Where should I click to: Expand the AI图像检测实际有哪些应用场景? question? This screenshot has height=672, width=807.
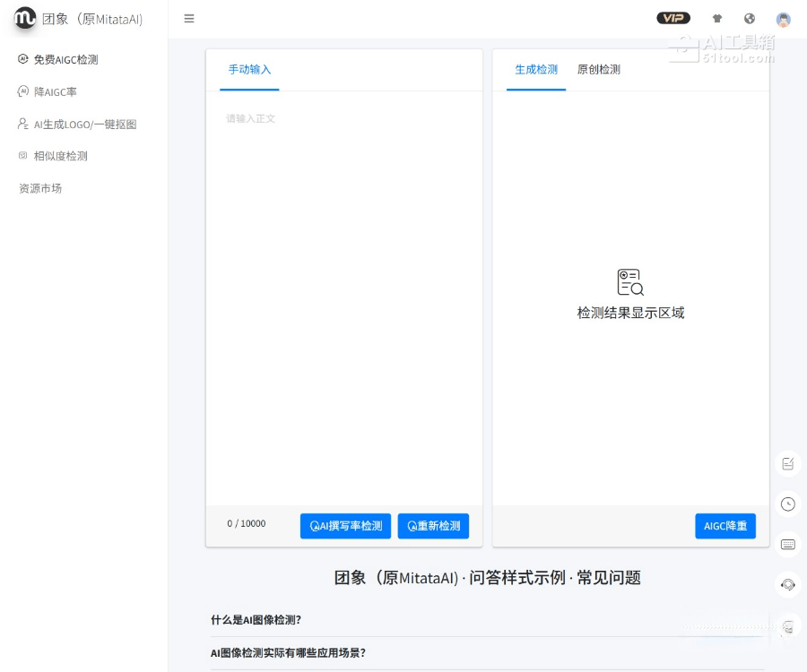point(288,653)
